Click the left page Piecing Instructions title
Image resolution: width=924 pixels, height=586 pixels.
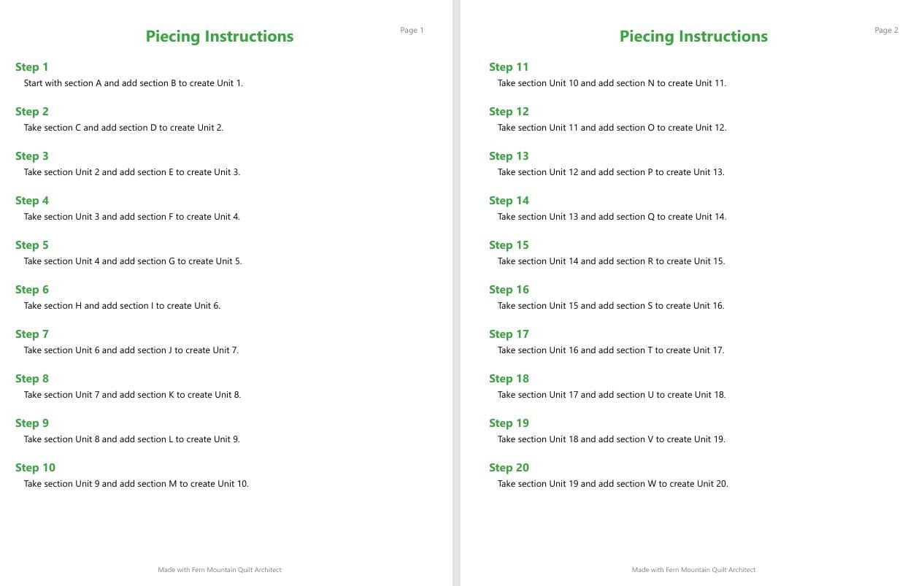coord(220,36)
